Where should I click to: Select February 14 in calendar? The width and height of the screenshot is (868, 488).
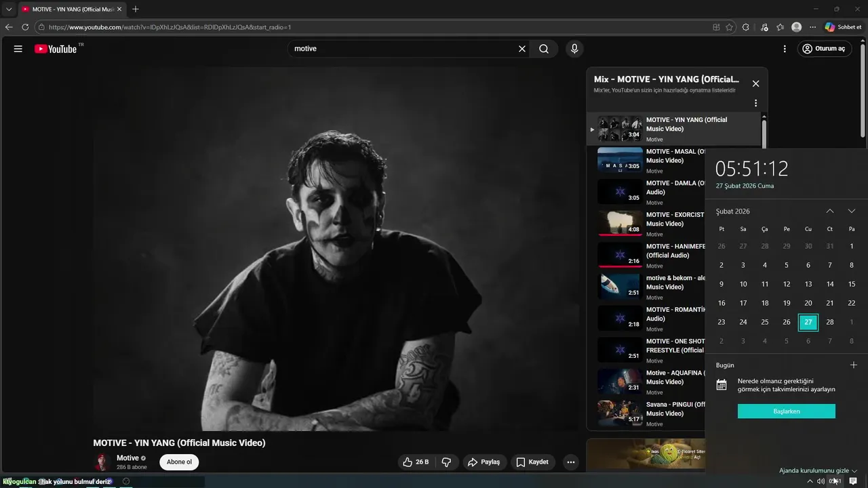pyautogui.click(x=830, y=284)
